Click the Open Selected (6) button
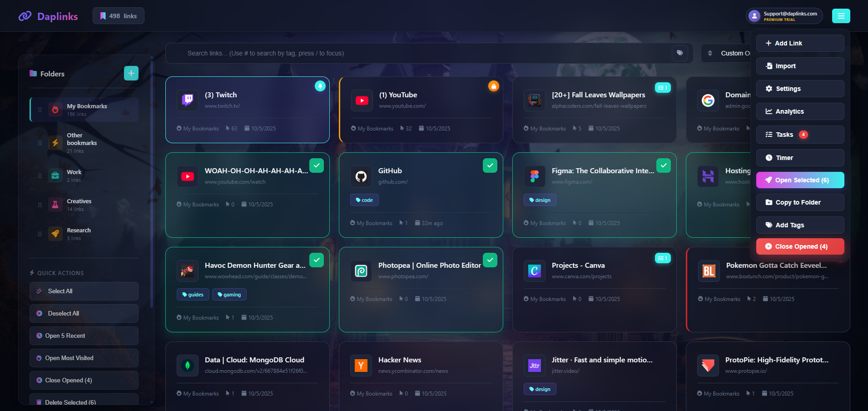Image resolution: width=868 pixels, height=411 pixels. [800, 180]
